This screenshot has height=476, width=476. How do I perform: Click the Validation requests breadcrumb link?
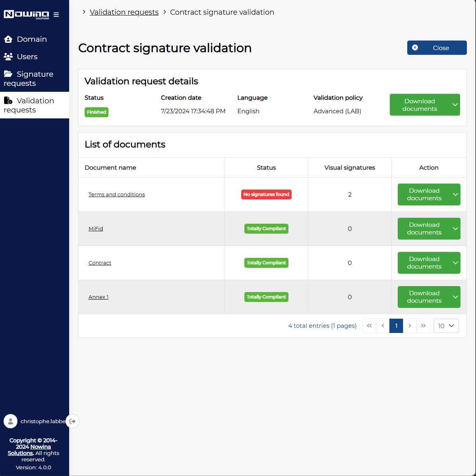(124, 12)
